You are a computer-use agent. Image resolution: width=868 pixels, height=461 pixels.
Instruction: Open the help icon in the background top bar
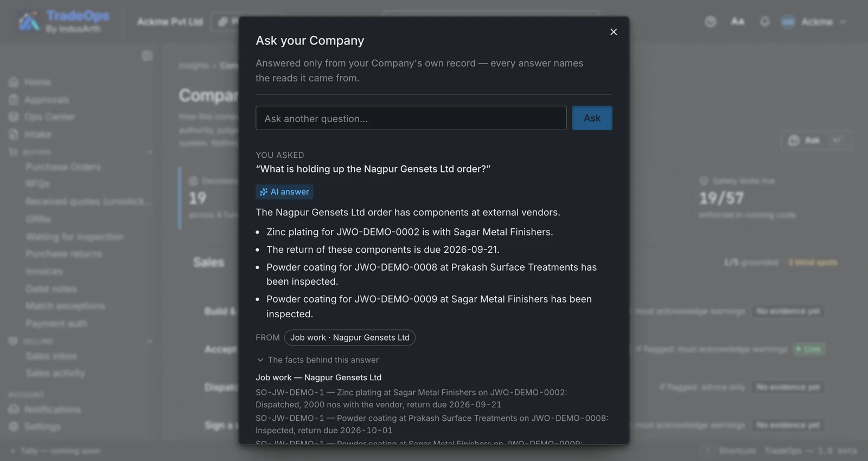pyautogui.click(x=711, y=22)
